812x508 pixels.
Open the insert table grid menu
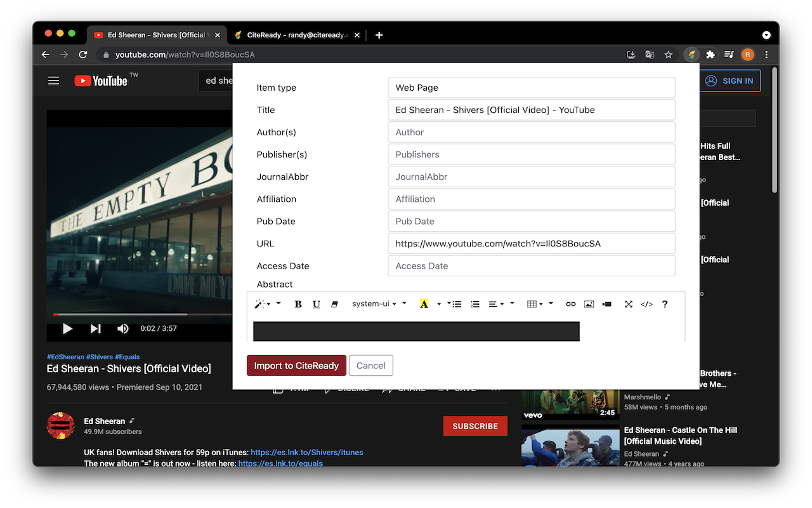(x=535, y=304)
